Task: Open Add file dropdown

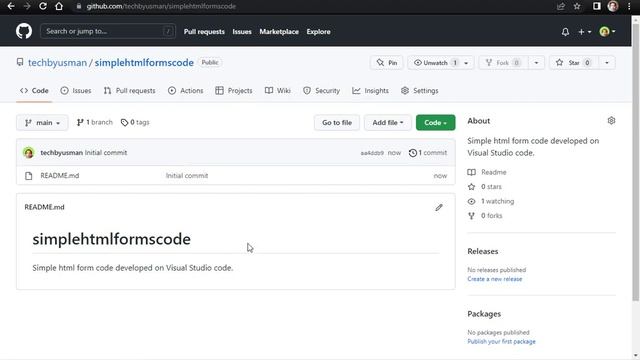Action: [x=387, y=122]
